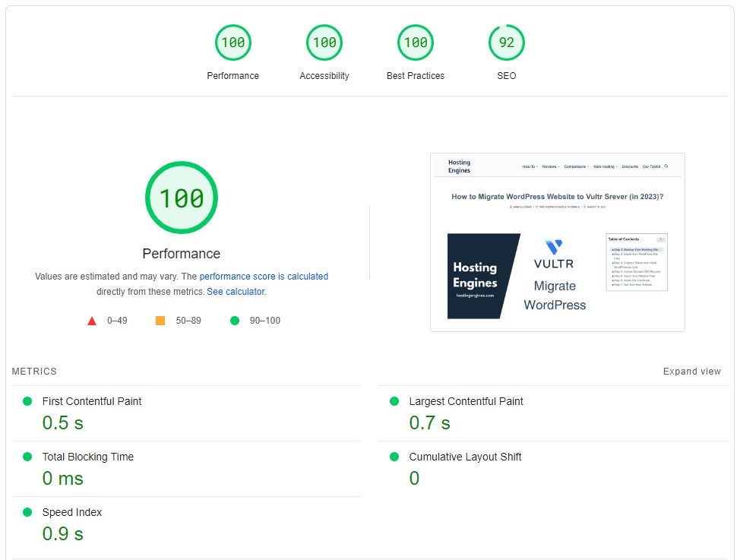Click the orange square 50–89 legend icon
740x560 pixels.
click(x=160, y=321)
